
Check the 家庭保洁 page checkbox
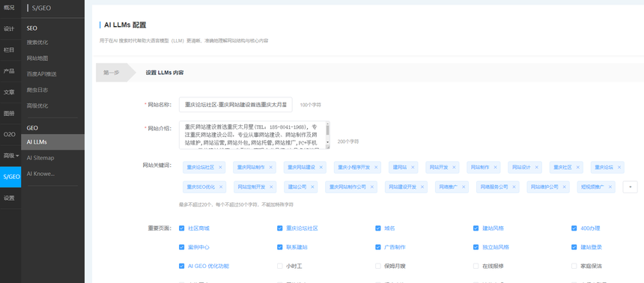coord(574,267)
